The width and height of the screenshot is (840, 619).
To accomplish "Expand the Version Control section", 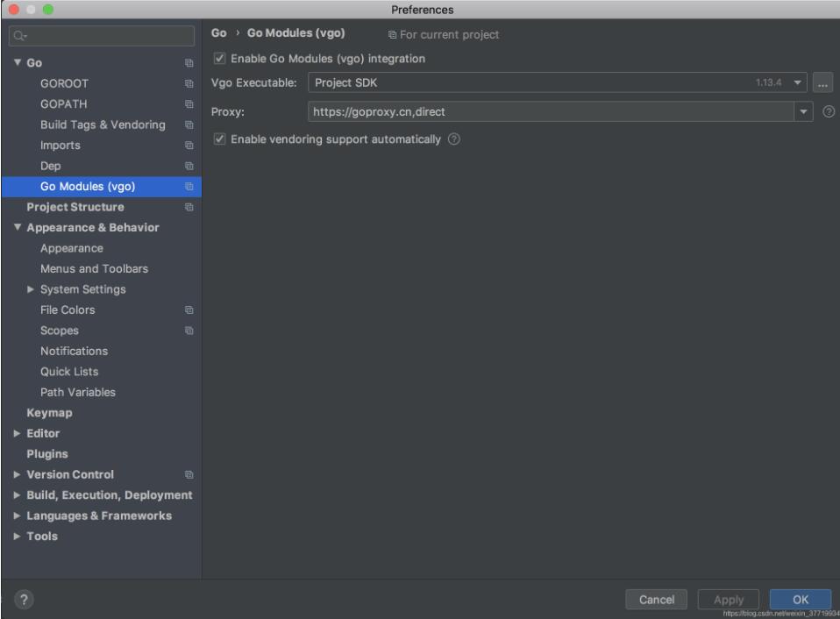I will pos(18,474).
